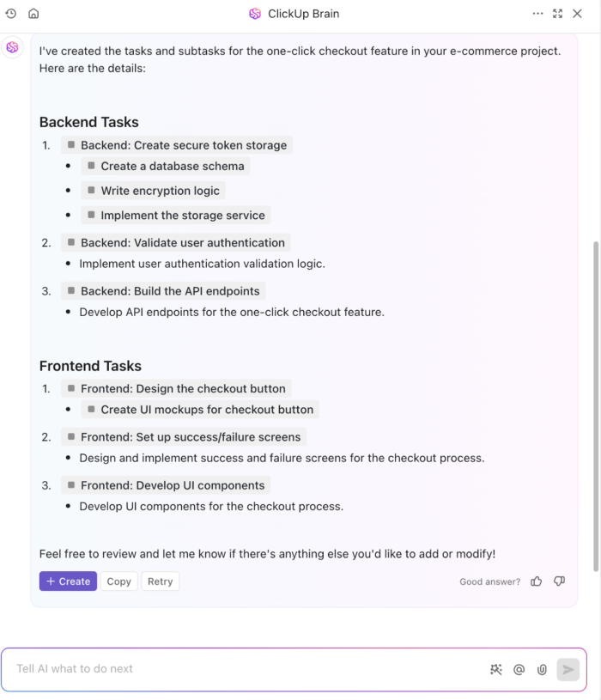Screen dimensions: 601x700
Task: Expand ClickUp Brain to full screen
Action: [x=558, y=14]
